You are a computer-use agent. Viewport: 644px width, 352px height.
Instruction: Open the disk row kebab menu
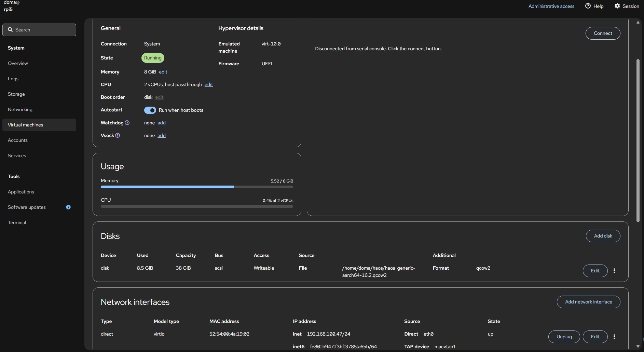pyautogui.click(x=614, y=271)
